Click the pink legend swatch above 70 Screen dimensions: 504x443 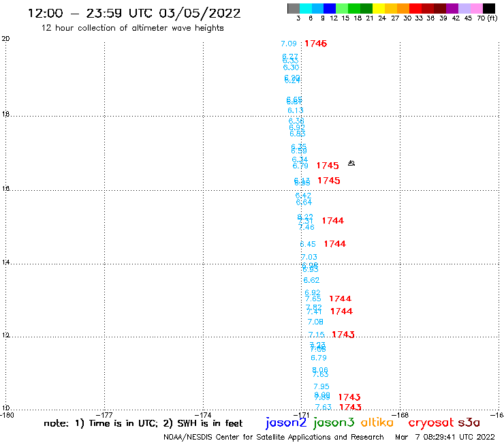pyautogui.click(x=476, y=8)
